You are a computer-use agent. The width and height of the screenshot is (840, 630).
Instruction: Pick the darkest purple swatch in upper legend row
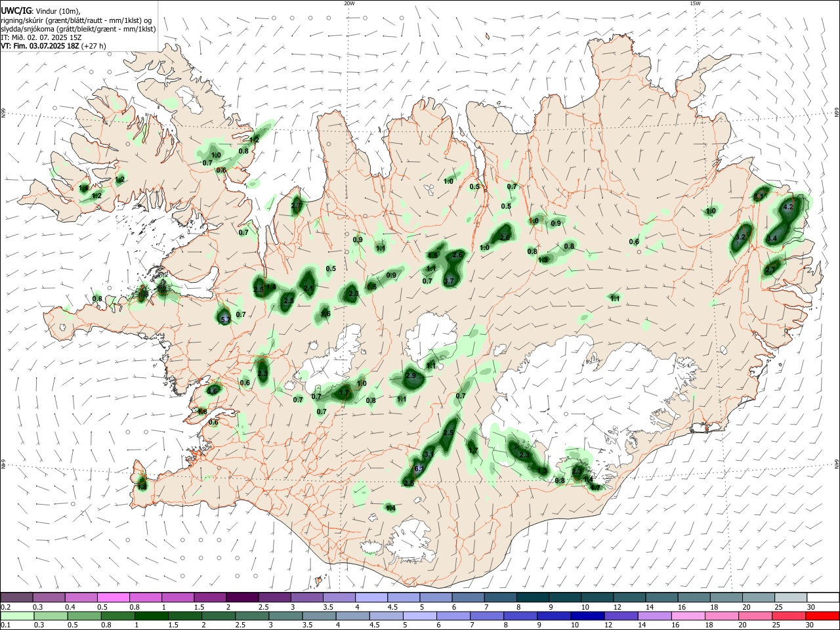click(242, 597)
